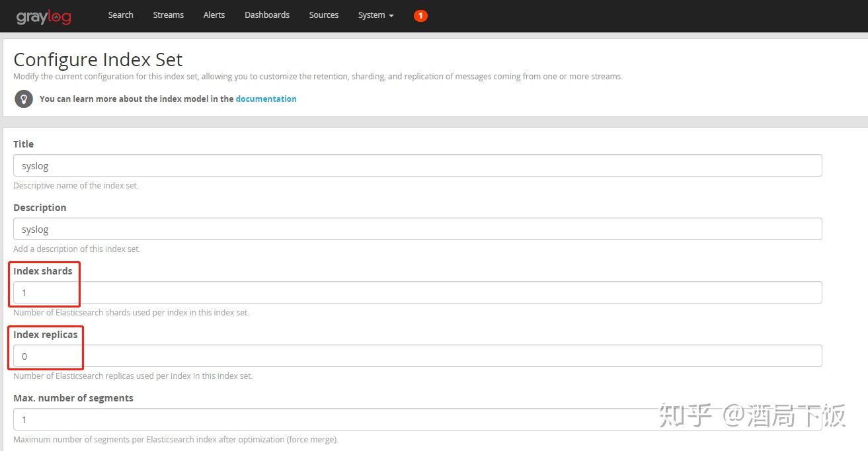868x451 pixels.
Task: Click the Index replicas field label
Action: tap(46, 334)
